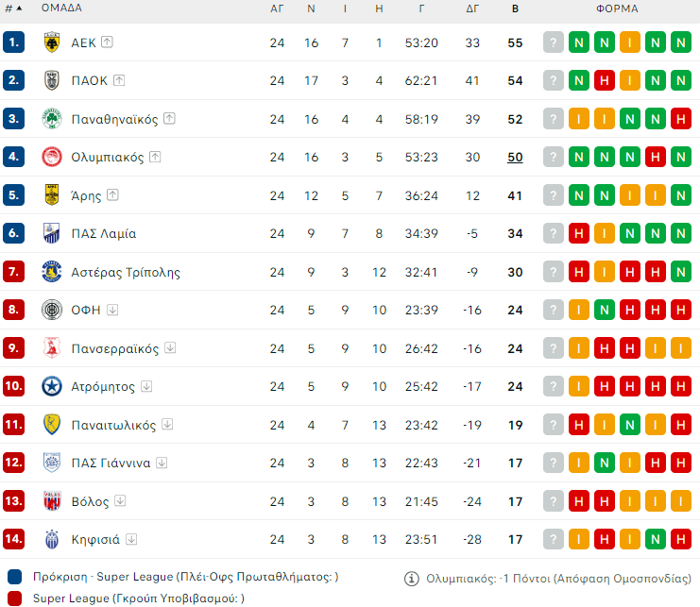This screenshot has width=700, height=607.
Task: Click AEK's gray question mark form badge
Action: pos(554,42)
